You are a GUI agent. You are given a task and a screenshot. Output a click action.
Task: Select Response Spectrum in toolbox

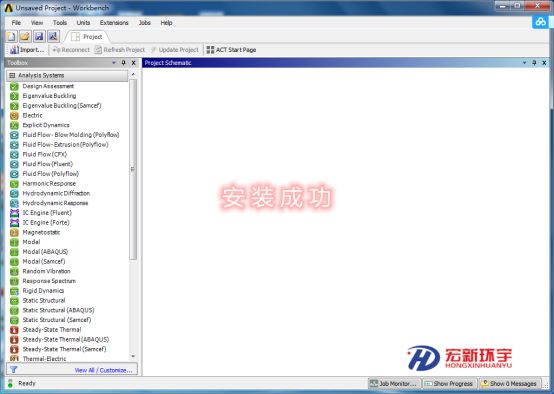pos(49,281)
